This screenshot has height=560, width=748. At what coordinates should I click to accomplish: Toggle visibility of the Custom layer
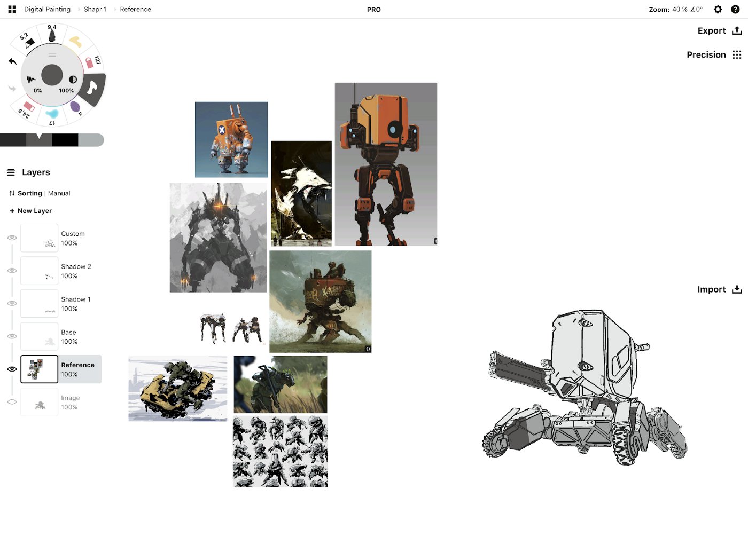(12, 238)
